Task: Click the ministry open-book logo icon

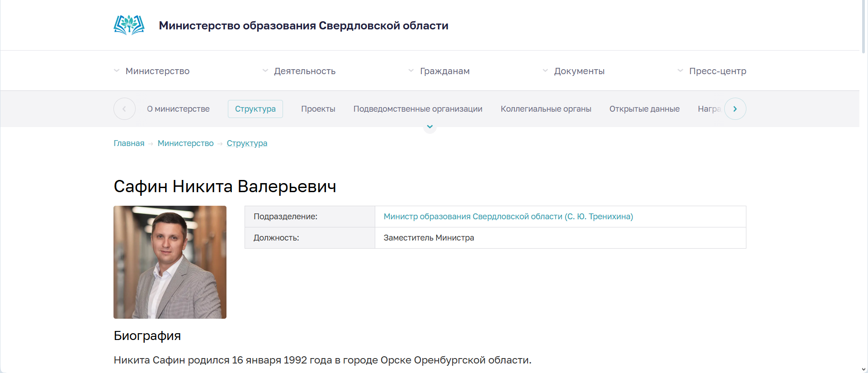Action: 129,25
